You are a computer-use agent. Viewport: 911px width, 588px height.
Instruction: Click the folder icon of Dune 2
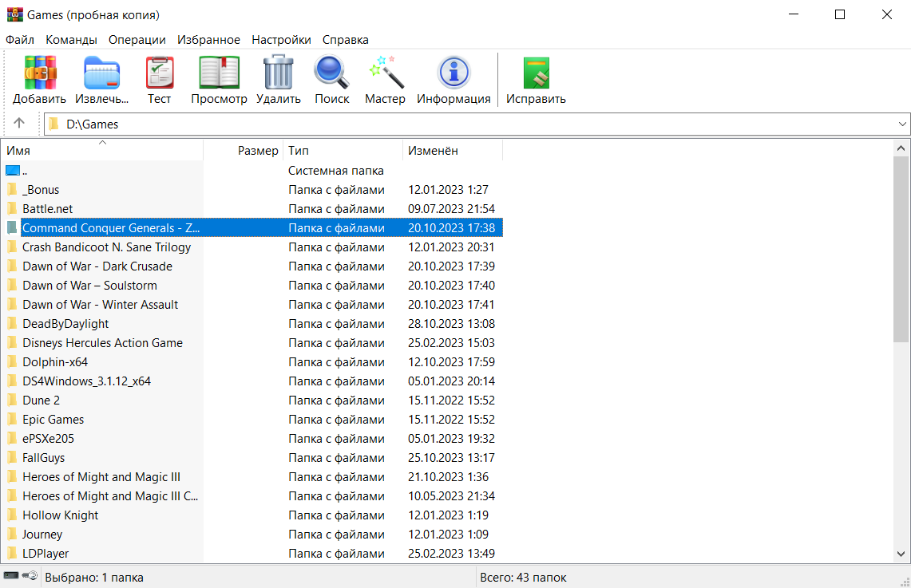click(12, 401)
